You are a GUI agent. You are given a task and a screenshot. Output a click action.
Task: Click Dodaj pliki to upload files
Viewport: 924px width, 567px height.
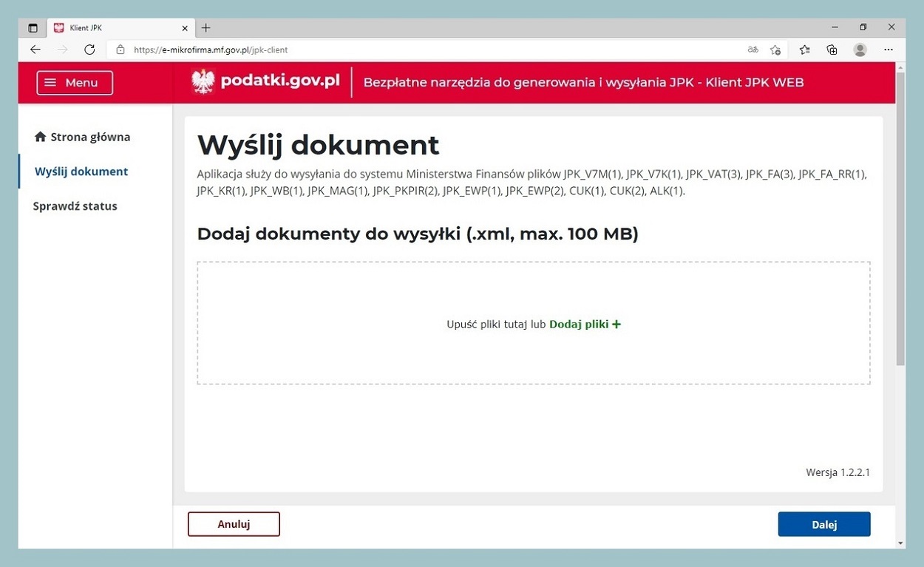click(585, 324)
